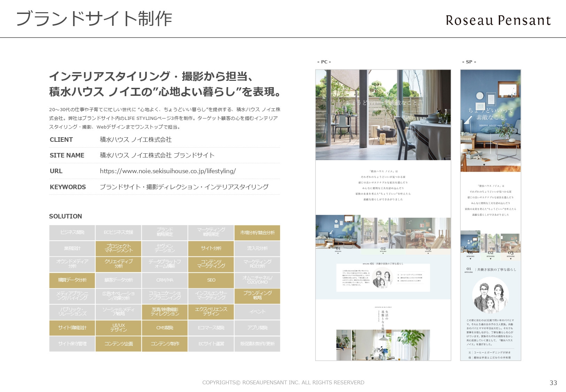Expand STYLING 02 via its down arrow

[384, 253]
